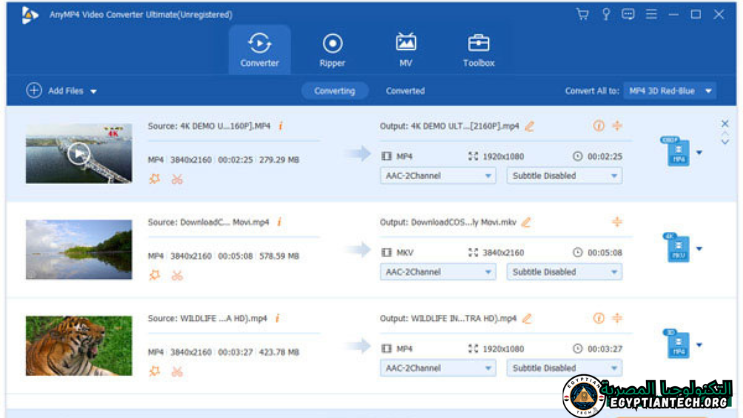Image resolution: width=743 pixels, height=418 pixels.
Task: Click the MKV format icon for second video
Action: click(x=678, y=248)
